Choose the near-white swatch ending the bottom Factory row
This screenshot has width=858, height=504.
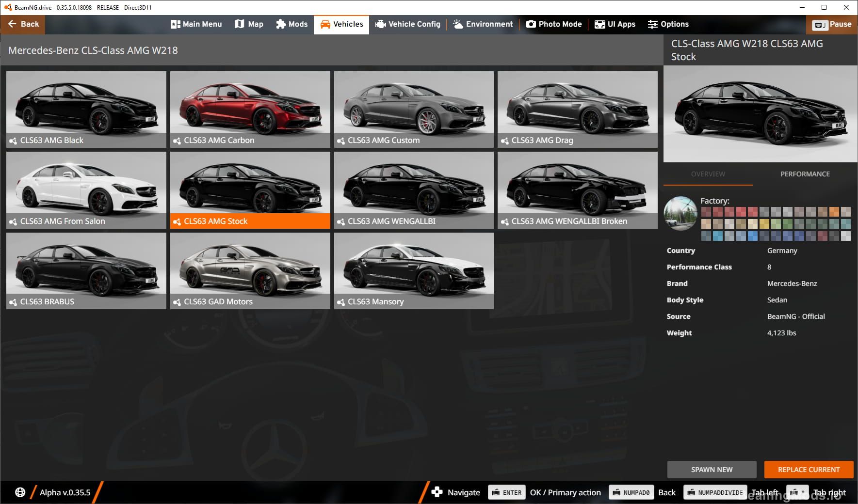(x=846, y=236)
